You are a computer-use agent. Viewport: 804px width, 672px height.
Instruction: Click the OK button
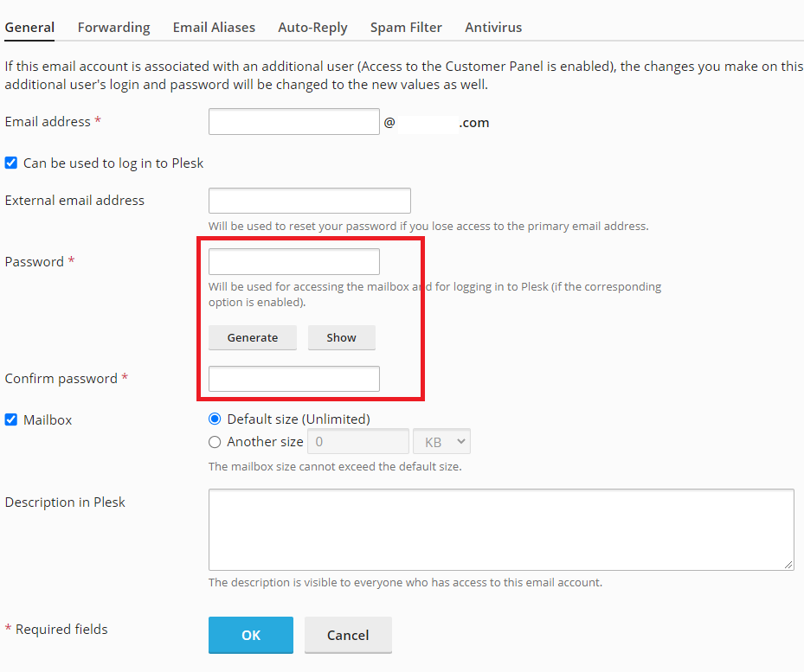point(251,635)
